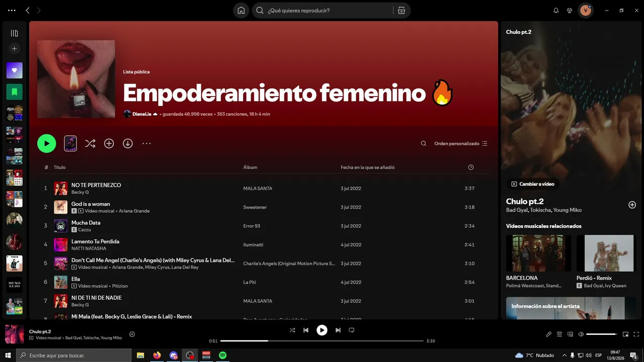Open the notifications bell in the top bar

556,11
